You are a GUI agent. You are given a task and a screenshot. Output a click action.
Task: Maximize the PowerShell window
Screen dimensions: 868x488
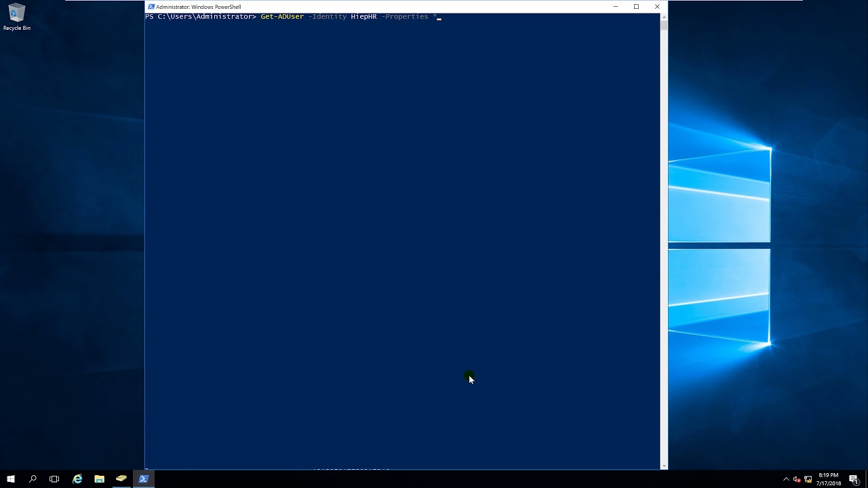[x=636, y=7]
